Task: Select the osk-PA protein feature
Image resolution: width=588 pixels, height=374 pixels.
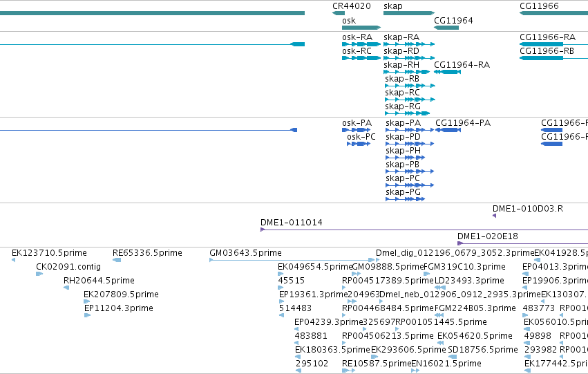Action: pyautogui.click(x=357, y=130)
